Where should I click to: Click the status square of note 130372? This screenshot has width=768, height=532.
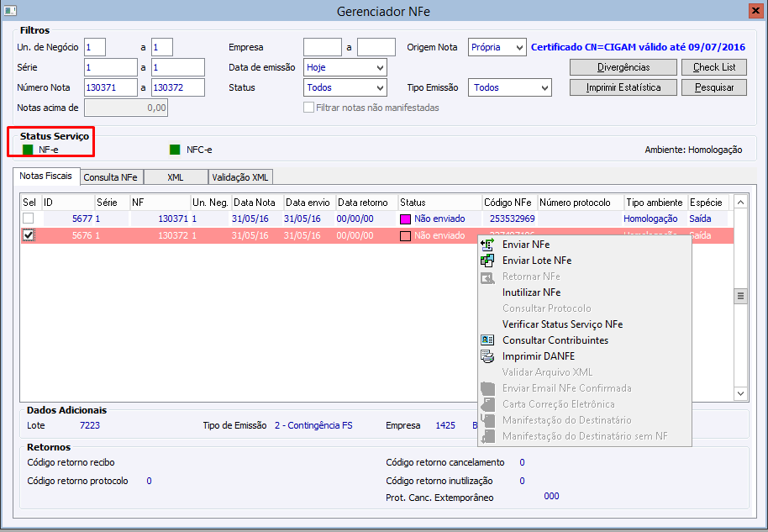point(406,235)
